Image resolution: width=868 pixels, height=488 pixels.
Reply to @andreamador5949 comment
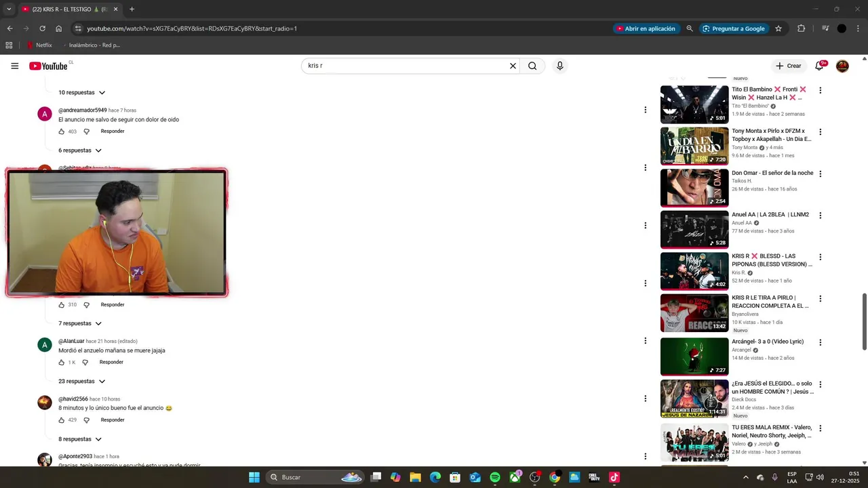tap(113, 131)
